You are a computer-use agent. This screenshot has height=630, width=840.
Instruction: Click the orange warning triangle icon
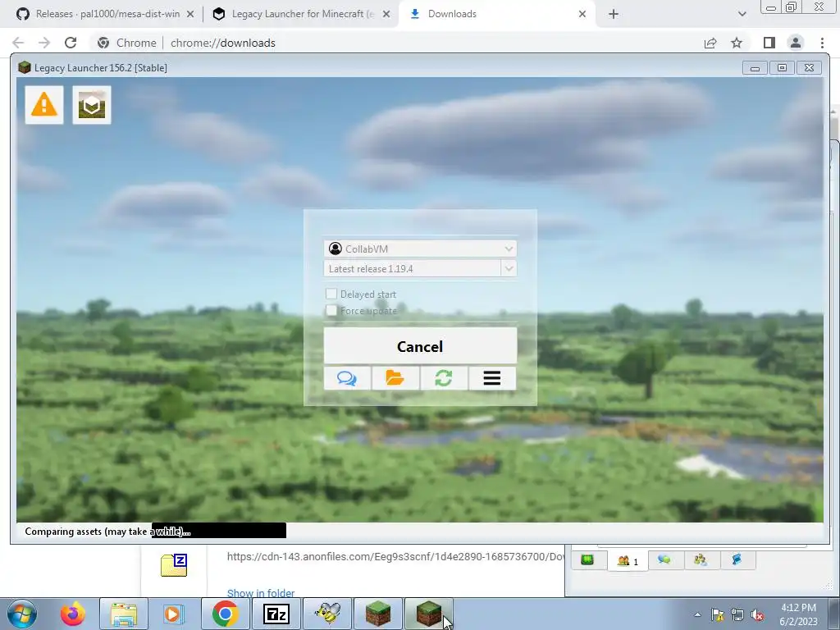[44, 105]
